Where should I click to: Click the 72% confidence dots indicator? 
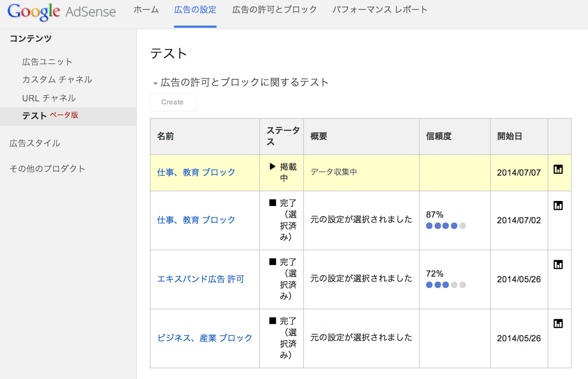click(x=446, y=285)
